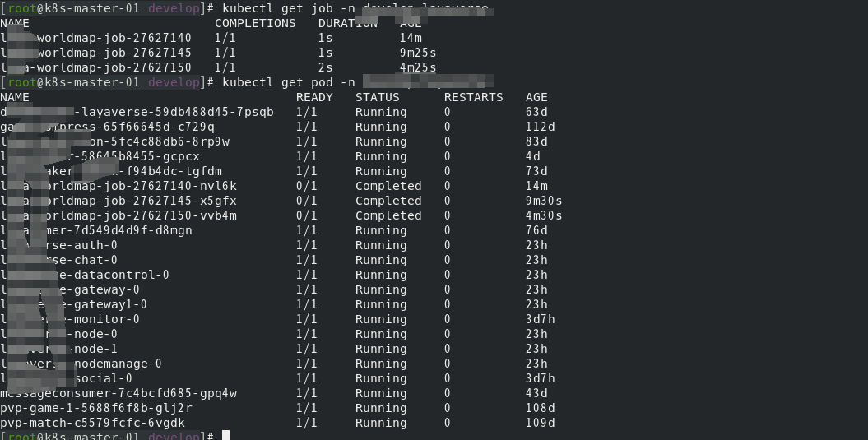
Task: Click the READY column header
Action: [x=314, y=97]
